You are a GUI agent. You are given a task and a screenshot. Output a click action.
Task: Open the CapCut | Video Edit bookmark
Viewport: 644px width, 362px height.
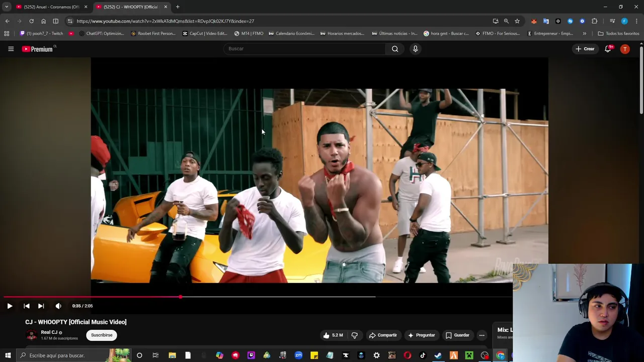[x=205, y=34]
